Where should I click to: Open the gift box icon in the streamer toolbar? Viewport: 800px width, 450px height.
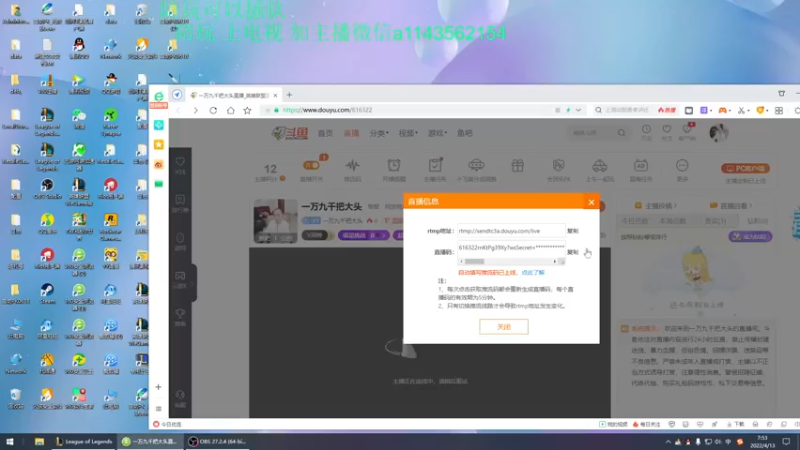(x=517, y=166)
